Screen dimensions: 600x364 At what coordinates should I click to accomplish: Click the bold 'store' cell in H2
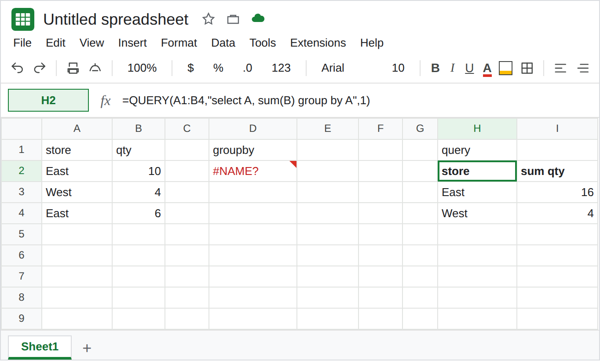coord(477,171)
